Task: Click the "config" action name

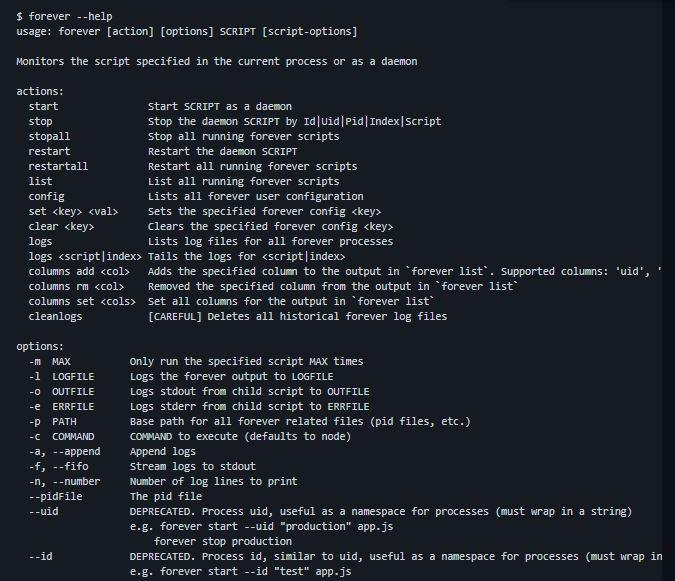Action: (46, 196)
